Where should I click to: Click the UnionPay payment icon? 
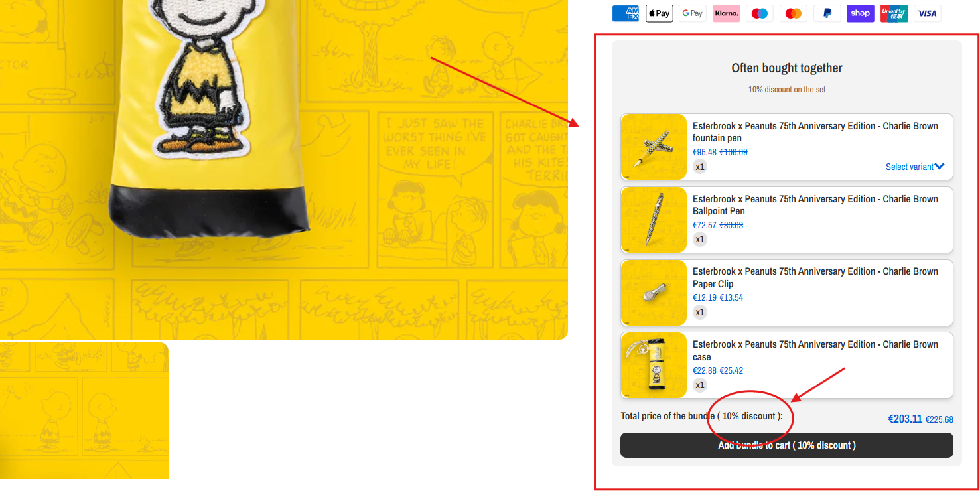[894, 13]
